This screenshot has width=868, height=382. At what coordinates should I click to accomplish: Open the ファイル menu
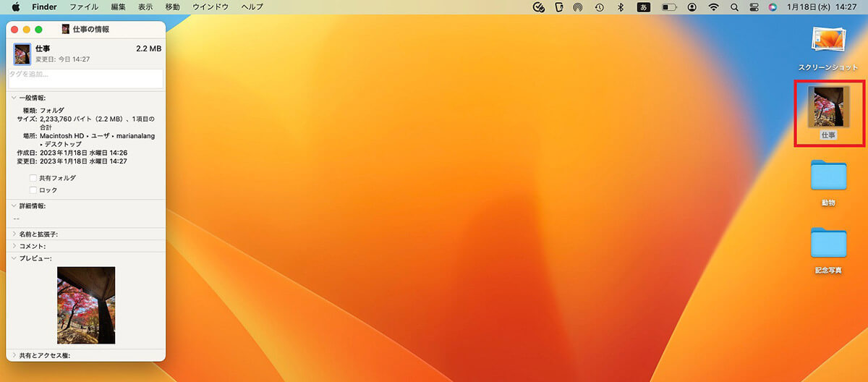pyautogui.click(x=84, y=7)
